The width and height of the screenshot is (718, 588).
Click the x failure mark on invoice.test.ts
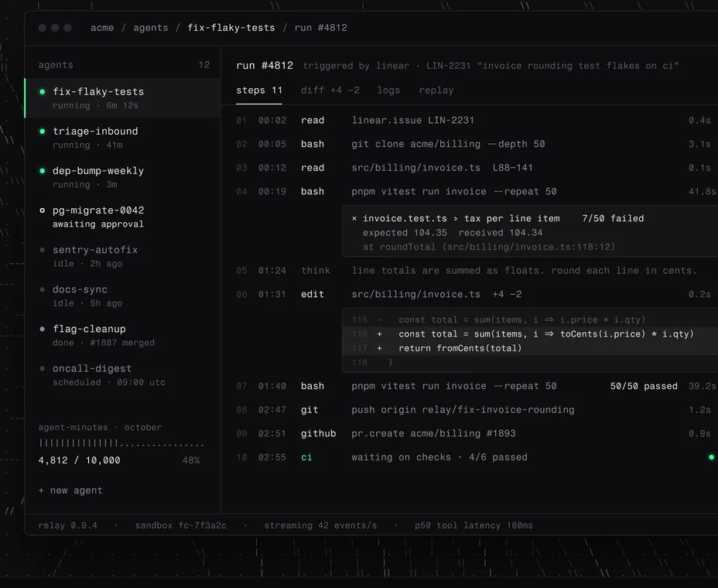point(354,218)
